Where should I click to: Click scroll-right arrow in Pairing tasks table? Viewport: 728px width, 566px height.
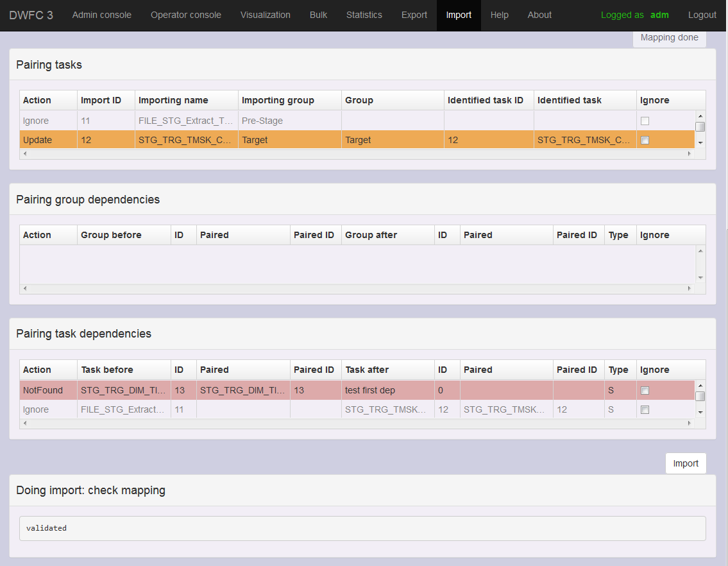click(x=690, y=154)
